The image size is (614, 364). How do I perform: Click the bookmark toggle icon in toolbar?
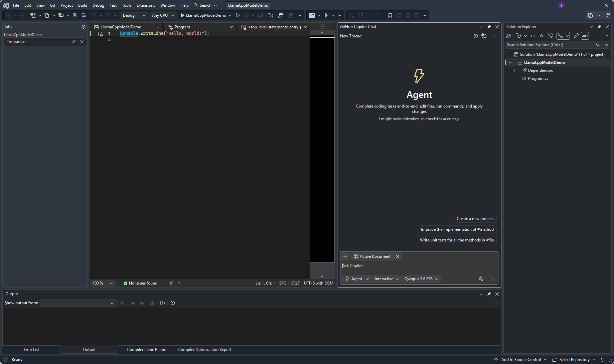click(x=390, y=15)
